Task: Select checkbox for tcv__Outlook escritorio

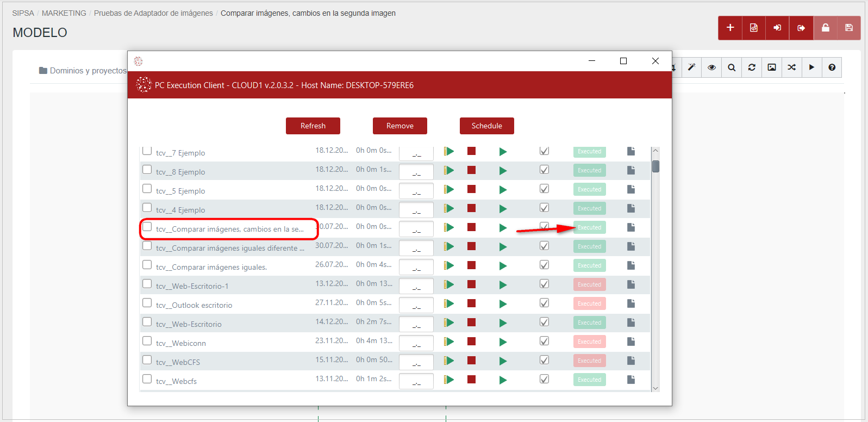Action: pyautogui.click(x=147, y=303)
